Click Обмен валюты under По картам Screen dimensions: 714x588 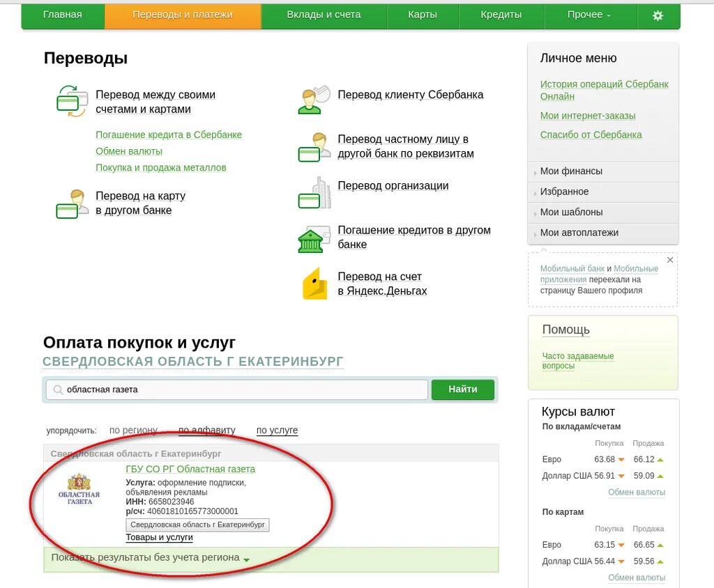tap(637, 578)
